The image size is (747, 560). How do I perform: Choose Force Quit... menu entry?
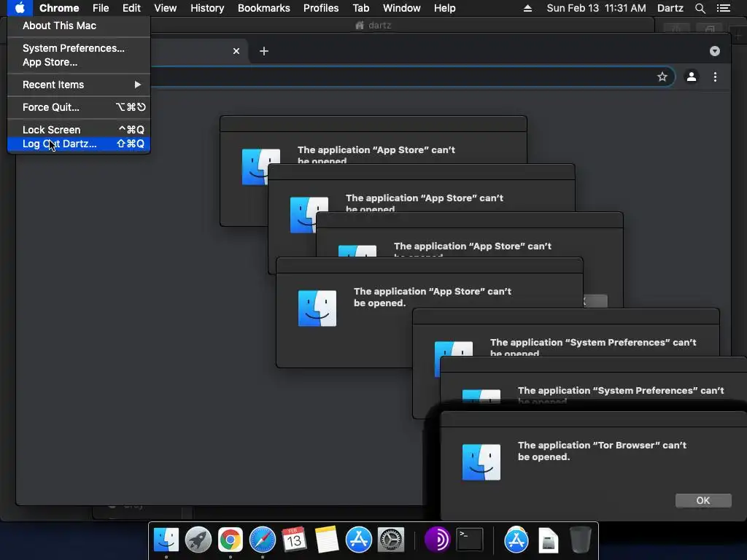click(79, 107)
